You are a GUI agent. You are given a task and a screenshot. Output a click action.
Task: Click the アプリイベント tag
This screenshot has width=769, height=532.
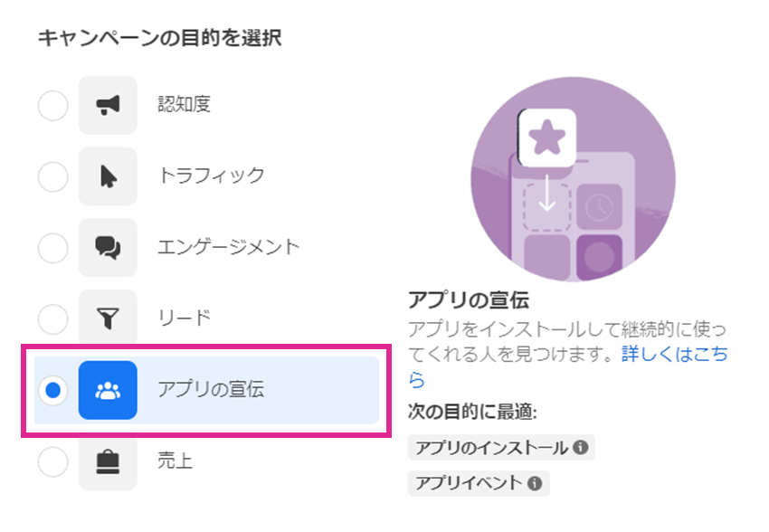pos(479,483)
